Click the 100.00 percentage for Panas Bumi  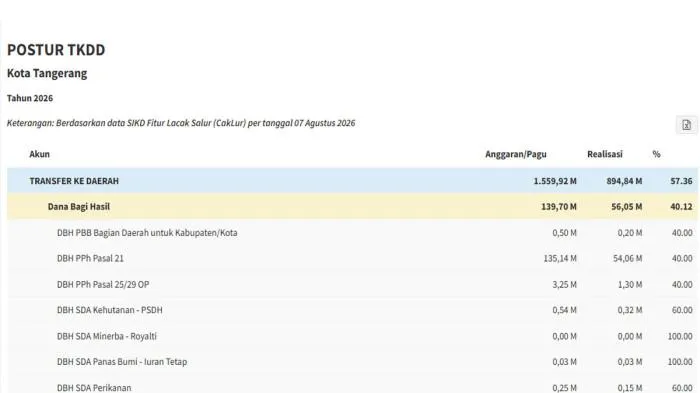click(x=680, y=362)
